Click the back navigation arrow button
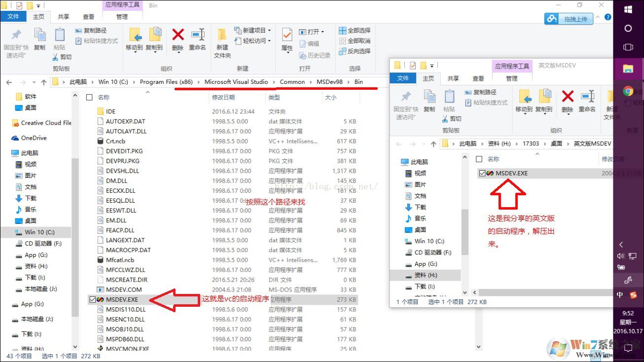 pos(9,82)
